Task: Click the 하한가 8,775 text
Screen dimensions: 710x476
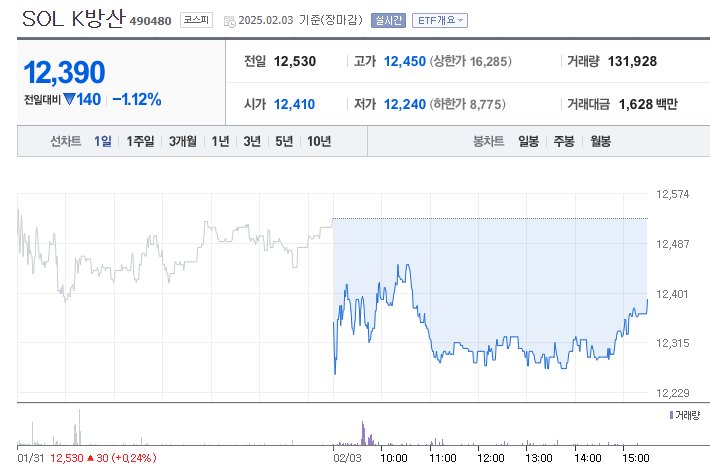Action: [x=467, y=104]
